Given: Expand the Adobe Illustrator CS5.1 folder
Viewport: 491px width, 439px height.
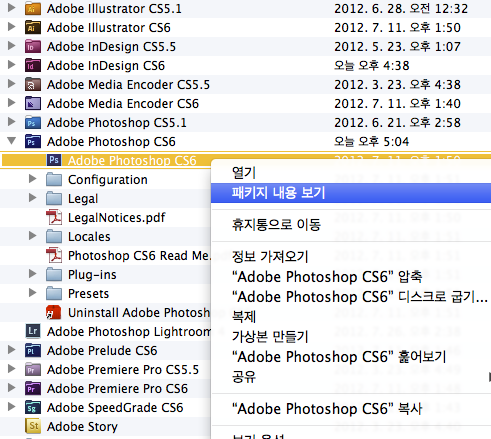Looking at the screenshot, I should click(11, 7).
